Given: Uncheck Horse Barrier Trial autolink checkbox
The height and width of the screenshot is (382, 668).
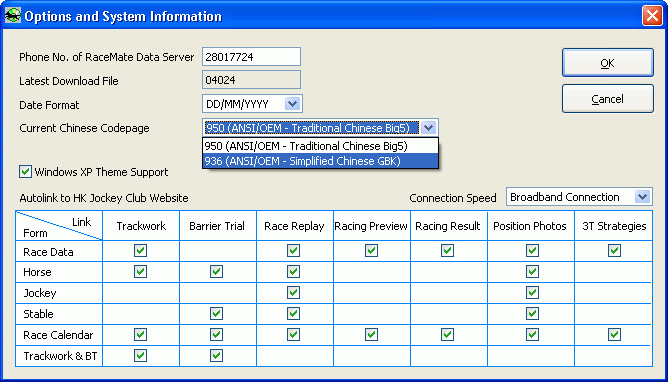Looking at the screenshot, I should pos(216,271).
